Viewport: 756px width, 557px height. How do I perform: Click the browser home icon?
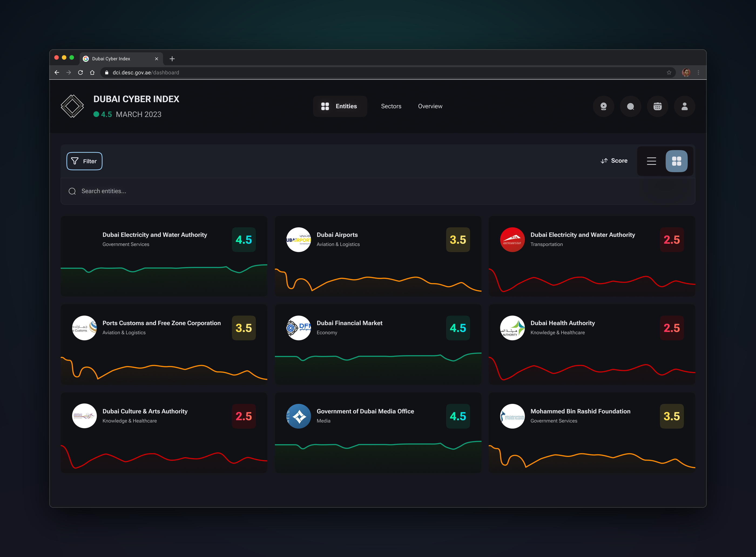click(92, 72)
